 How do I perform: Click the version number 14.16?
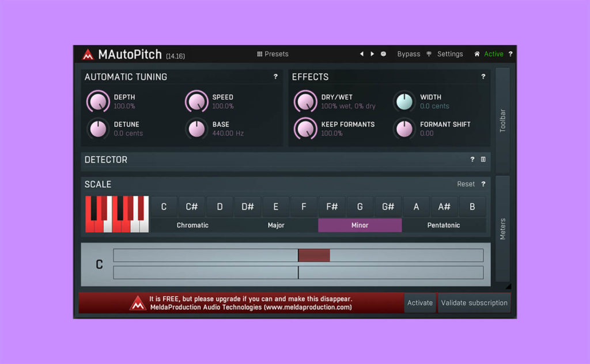click(175, 56)
